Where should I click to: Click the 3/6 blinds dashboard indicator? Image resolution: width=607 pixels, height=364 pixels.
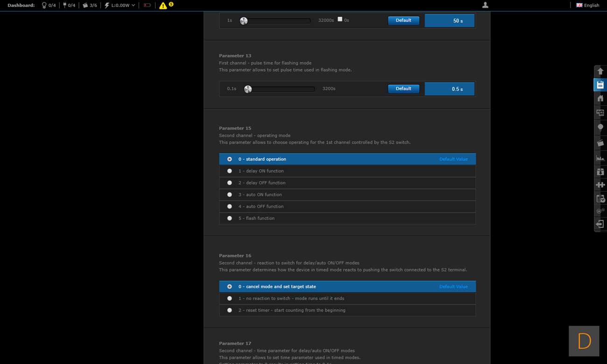tap(90, 6)
